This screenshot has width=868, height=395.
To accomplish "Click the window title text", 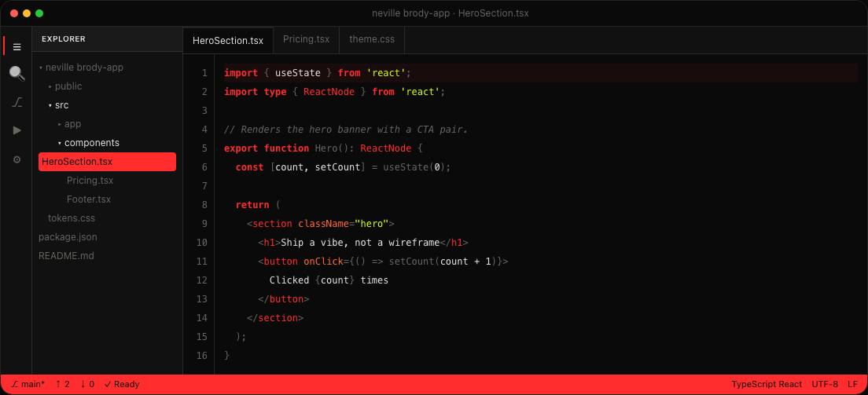I will coord(450,13).
